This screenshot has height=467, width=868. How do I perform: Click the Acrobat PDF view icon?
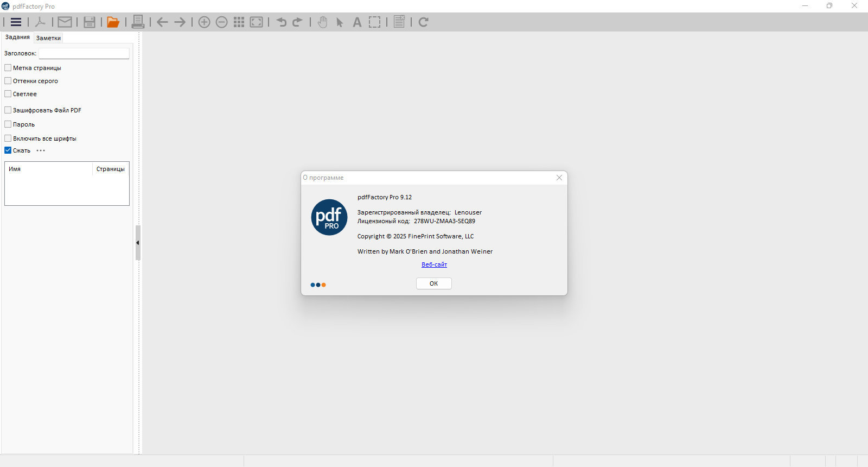[40, 22]
